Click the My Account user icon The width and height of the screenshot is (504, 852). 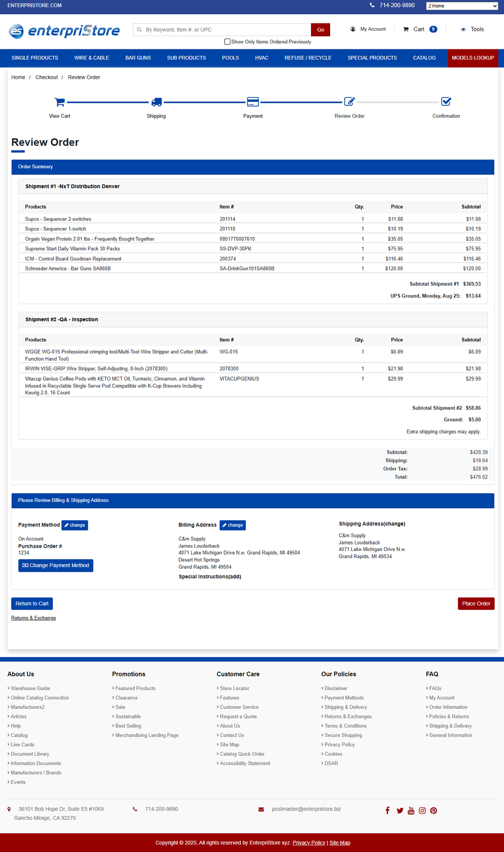coord(353,29)
